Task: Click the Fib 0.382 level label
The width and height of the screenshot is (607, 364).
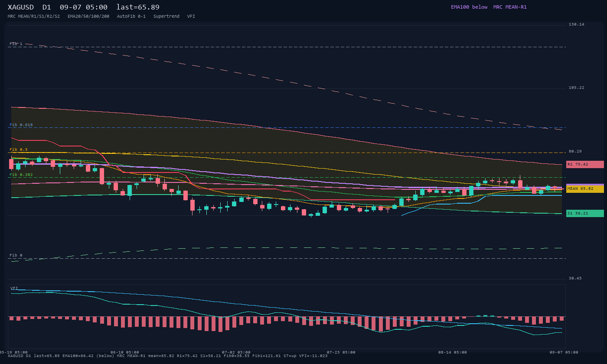Action: 21,175
